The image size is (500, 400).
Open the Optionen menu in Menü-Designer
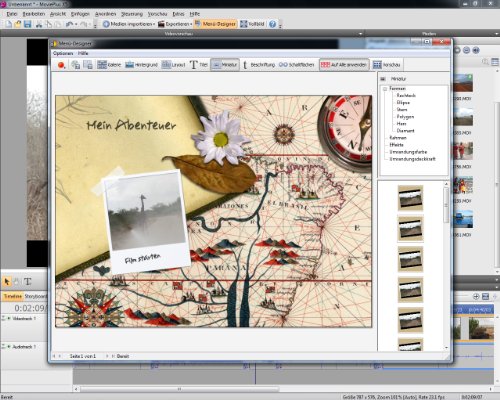(x=63, y=53)
